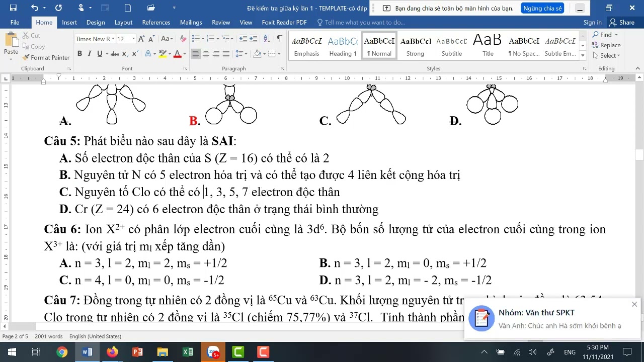Image resolution: width=644 pixels, height=362 pixels.
Task: Open the Paragraph settings dialog launcher
Action: 284,68
